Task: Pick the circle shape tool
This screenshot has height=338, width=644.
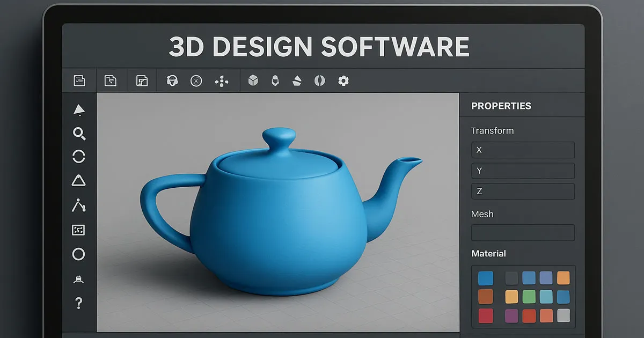Action: (79, 254)
